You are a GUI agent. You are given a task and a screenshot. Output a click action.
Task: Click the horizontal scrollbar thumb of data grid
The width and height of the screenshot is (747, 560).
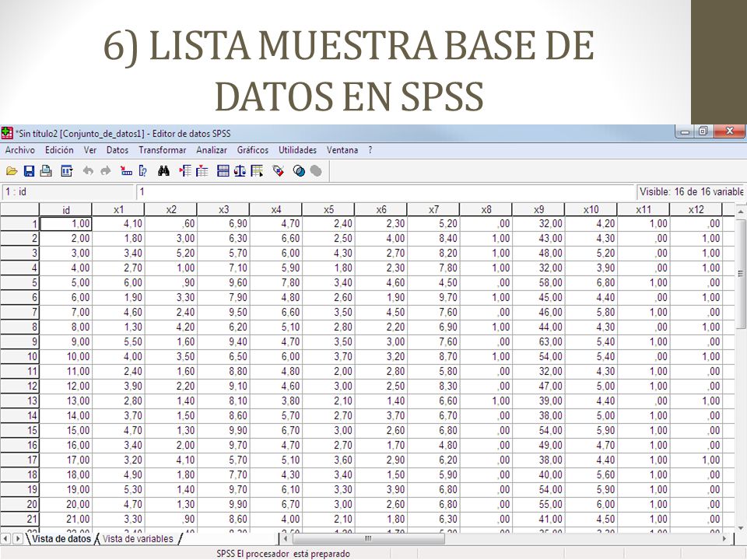(368, 538)
